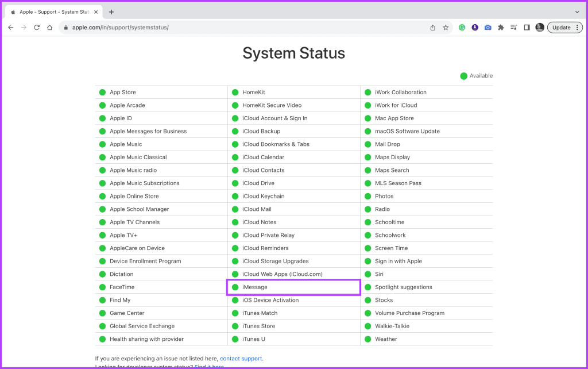Select the iOS Device Activation entry
The image size is (588, 369).
click(x=270, y=300)
